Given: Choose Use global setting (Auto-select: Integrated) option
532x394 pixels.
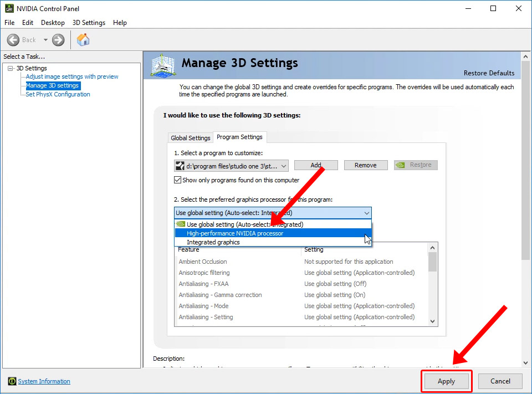Looking at the screenshot, I should pos(273,224).
